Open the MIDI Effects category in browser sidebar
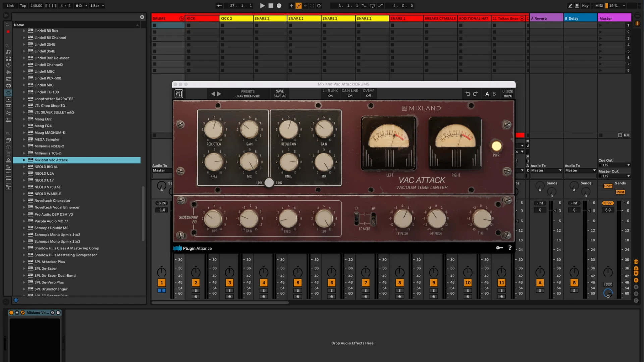The height and width of the screenshot is (362, 644). point(8,79)
